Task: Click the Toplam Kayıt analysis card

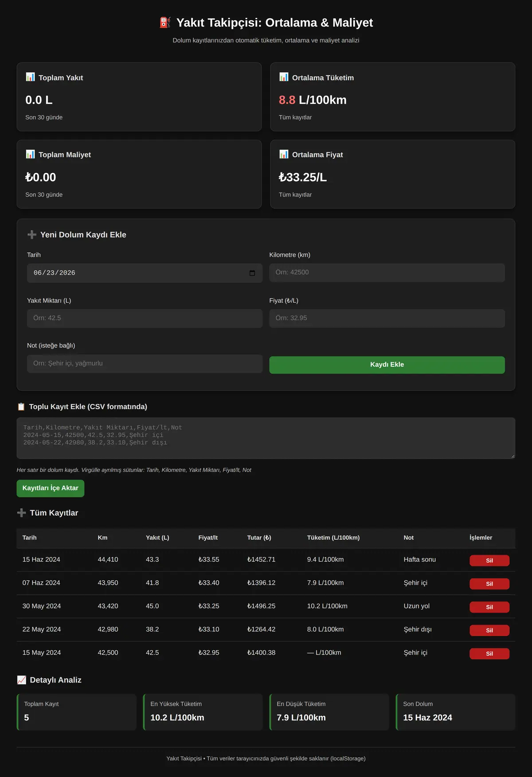Action: [77, 712]
